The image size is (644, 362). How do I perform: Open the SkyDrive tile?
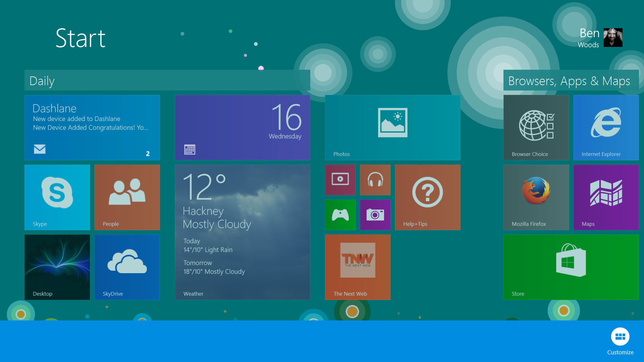click(127, 267)
